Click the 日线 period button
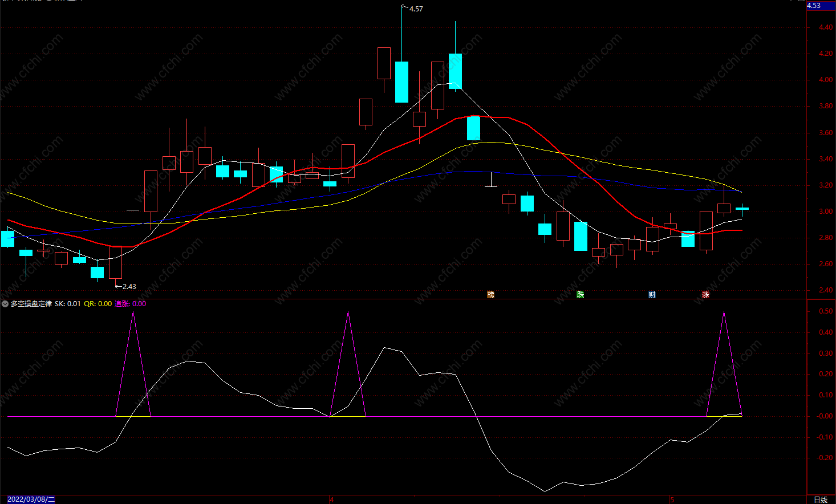This screenshot has width=836, height=504. [821, 499]
